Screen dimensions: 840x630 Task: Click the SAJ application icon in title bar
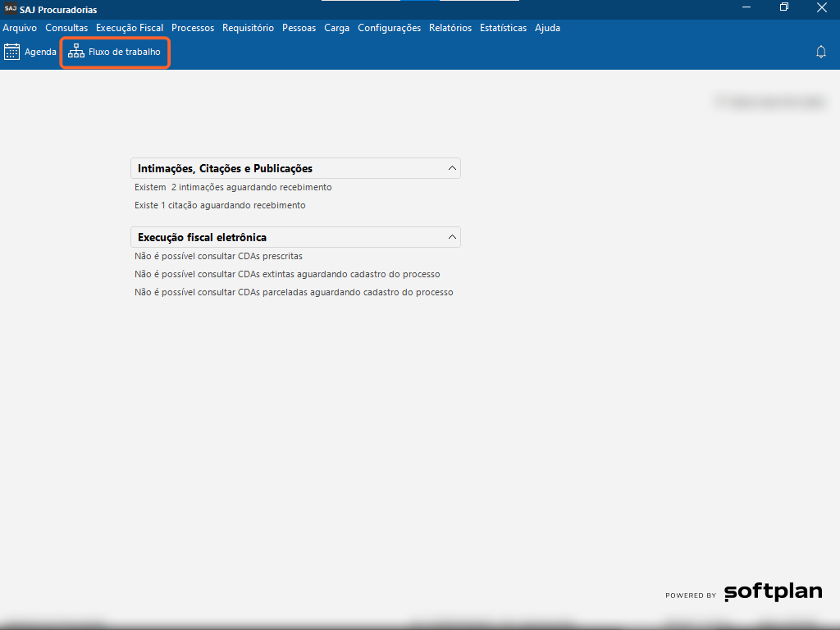click(x=10, y=9)
